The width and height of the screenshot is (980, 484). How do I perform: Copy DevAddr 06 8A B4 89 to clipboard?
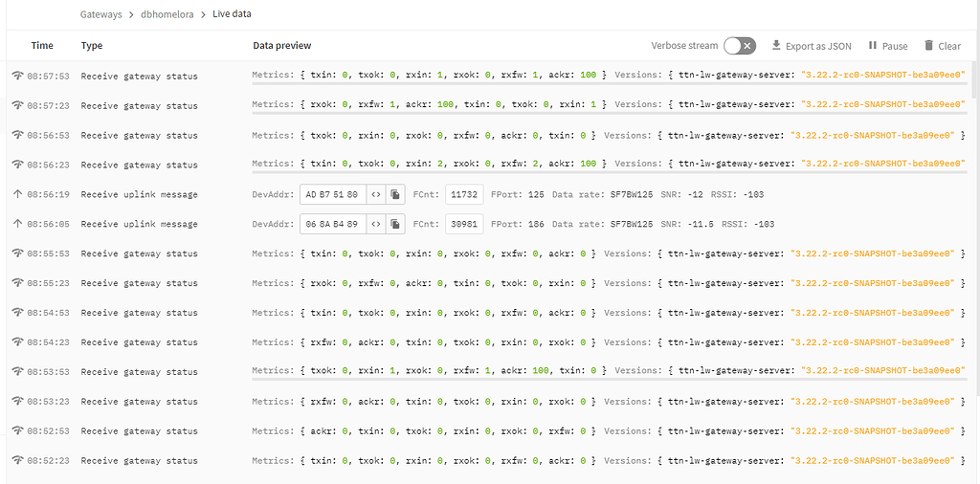pyautogui.click(x=395, y=224)
